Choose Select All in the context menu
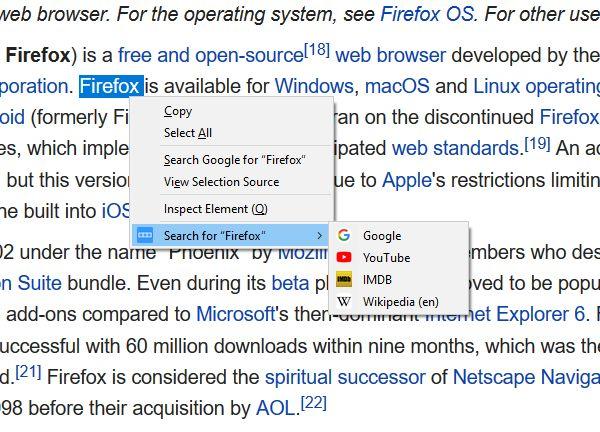The image size is (600, 432). (188, 133)
